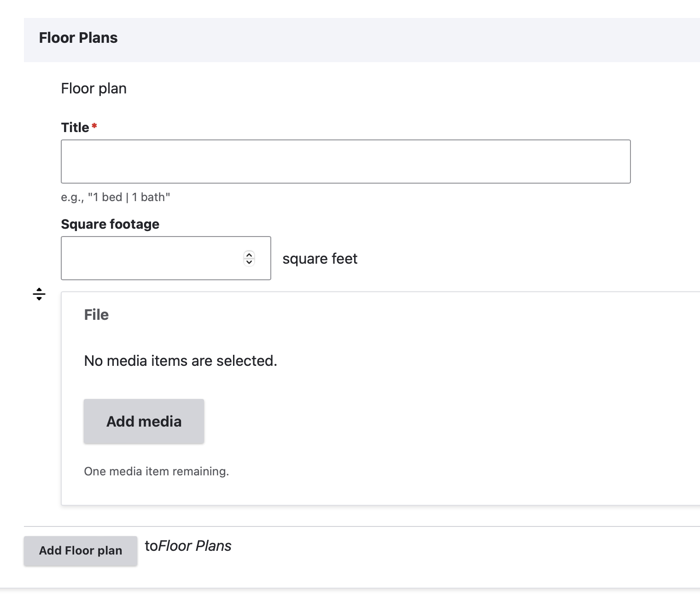Screen dimensions: 700x601
Task: Click the 'One media item remaining' helper text
Action: [156, 471]
